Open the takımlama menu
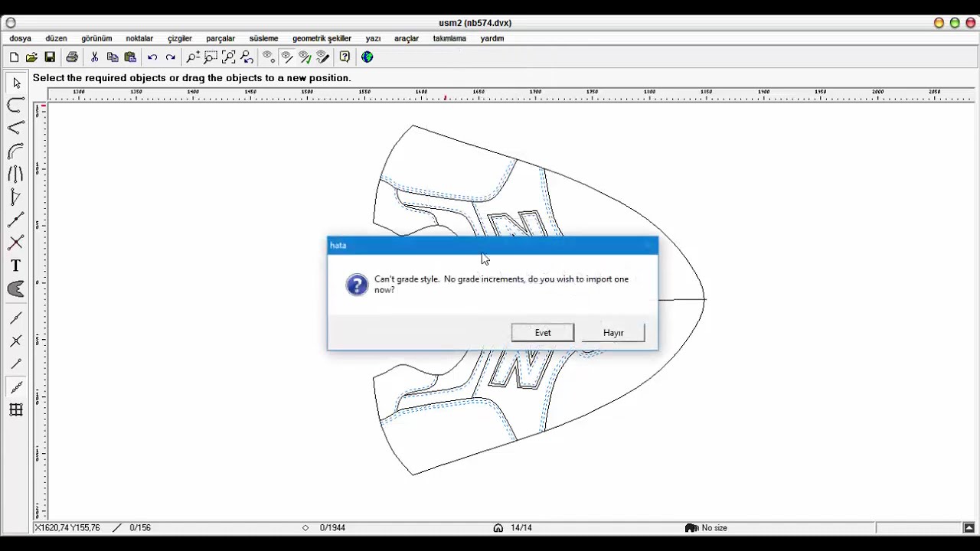Screen dimensions: 980x551 pyautogui.click(x=449, y=38)
